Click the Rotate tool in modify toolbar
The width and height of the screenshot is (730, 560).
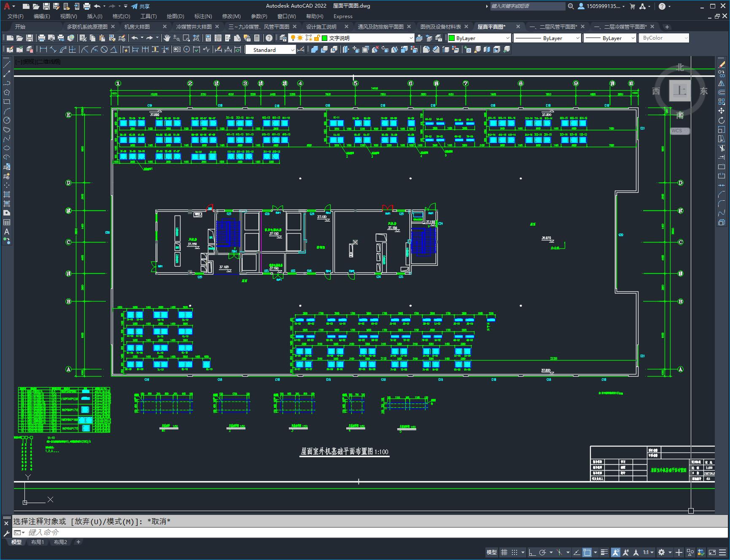[x=722, y=120]
